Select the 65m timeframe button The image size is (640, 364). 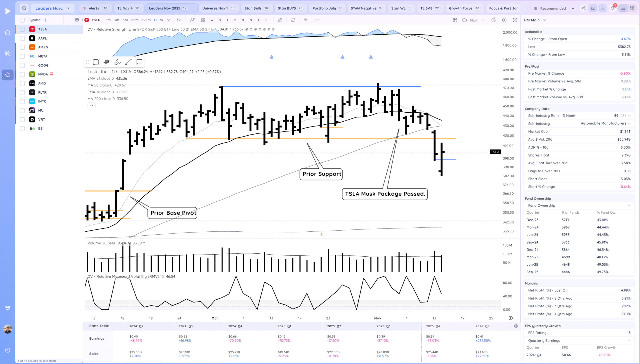pos(135,20)
